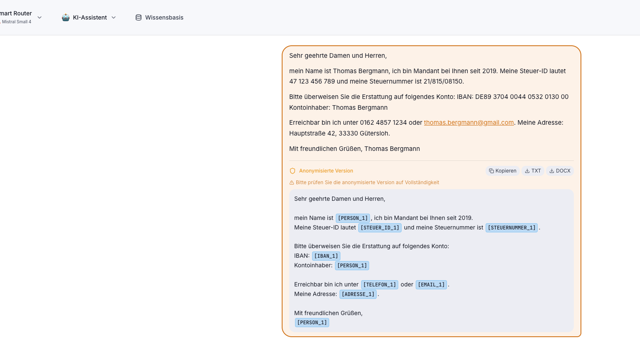Click the [STEUER_ID_1] placeholder tag
Viewport: 640px width, 360px height.
[x=380, y=227]
